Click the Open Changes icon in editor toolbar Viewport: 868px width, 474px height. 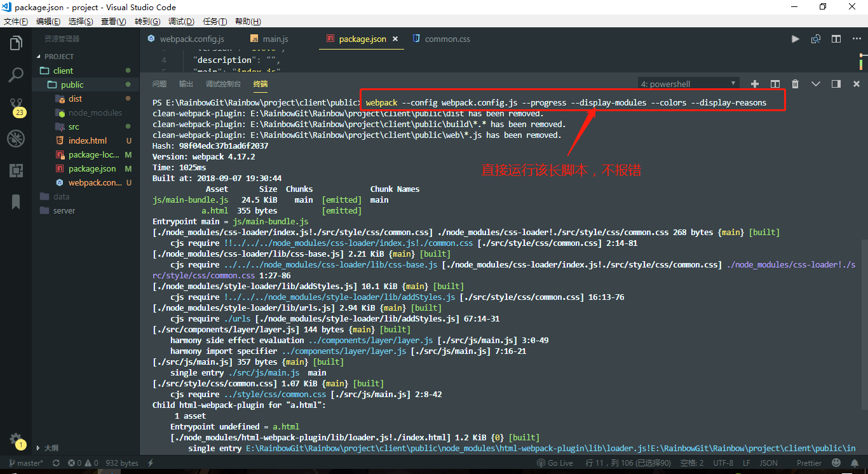816,39
